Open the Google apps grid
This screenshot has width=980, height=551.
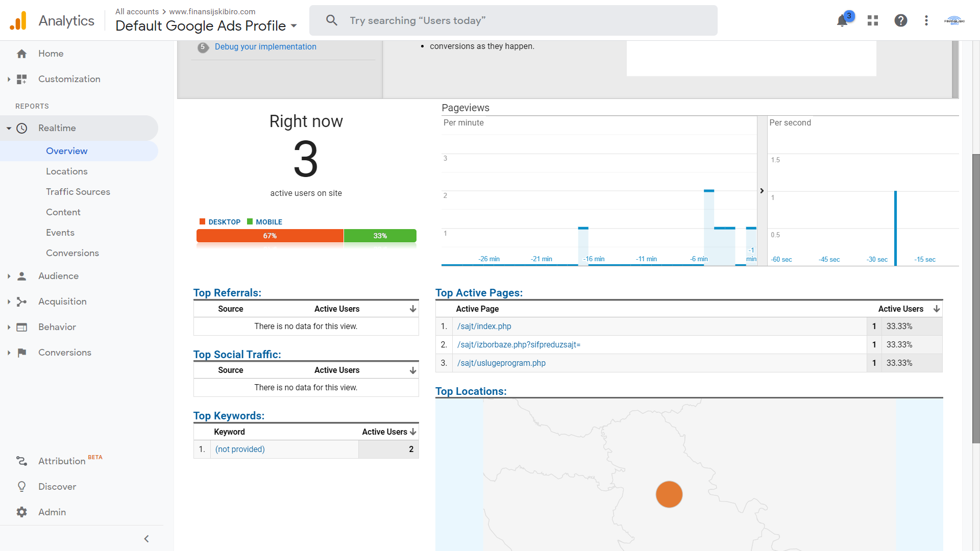tap(872, 20)
